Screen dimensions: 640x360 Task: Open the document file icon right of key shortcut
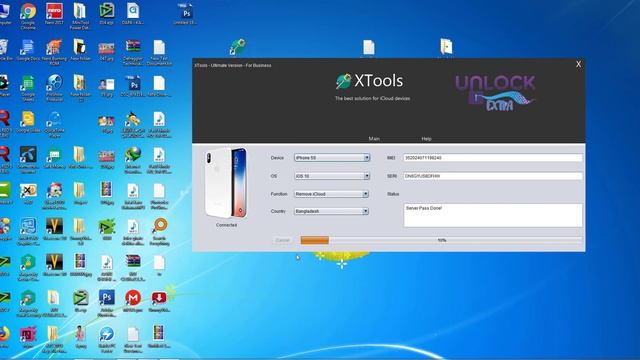(x=369, y=47)
